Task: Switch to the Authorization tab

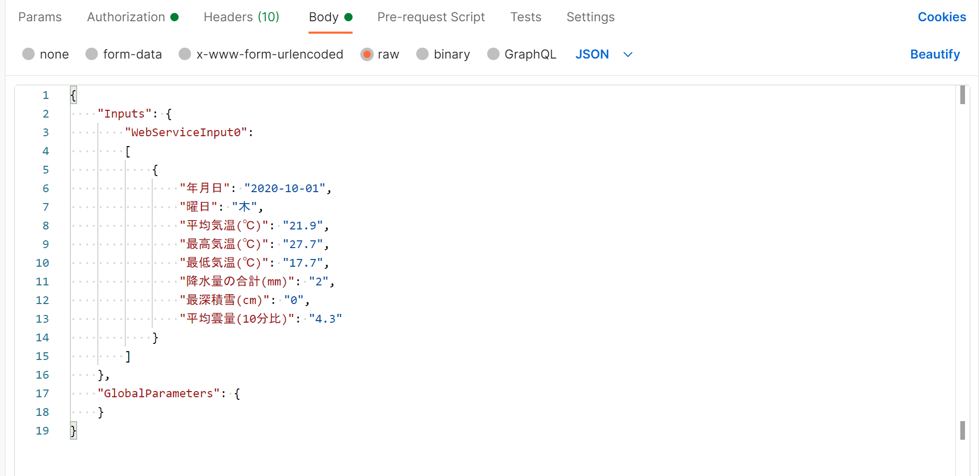Action: 133,17
